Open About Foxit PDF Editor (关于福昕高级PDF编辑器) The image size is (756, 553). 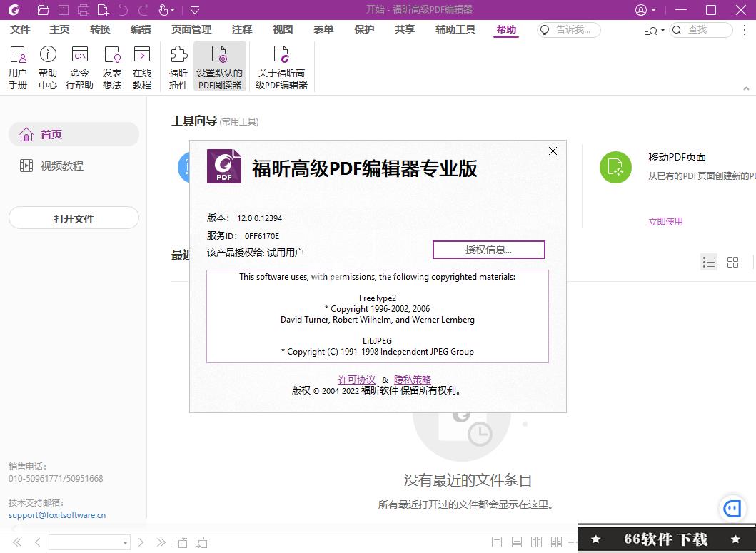[x=281, y=66]
